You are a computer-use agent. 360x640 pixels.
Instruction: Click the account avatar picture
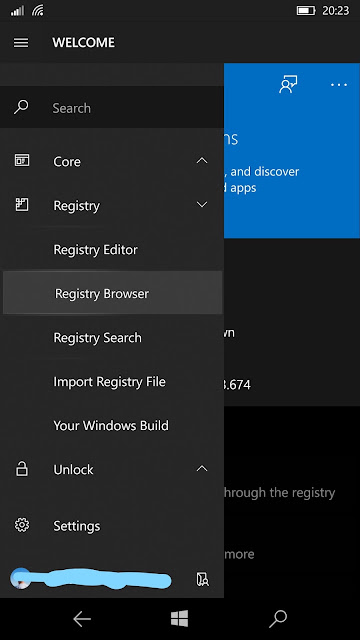coord(20,579)
